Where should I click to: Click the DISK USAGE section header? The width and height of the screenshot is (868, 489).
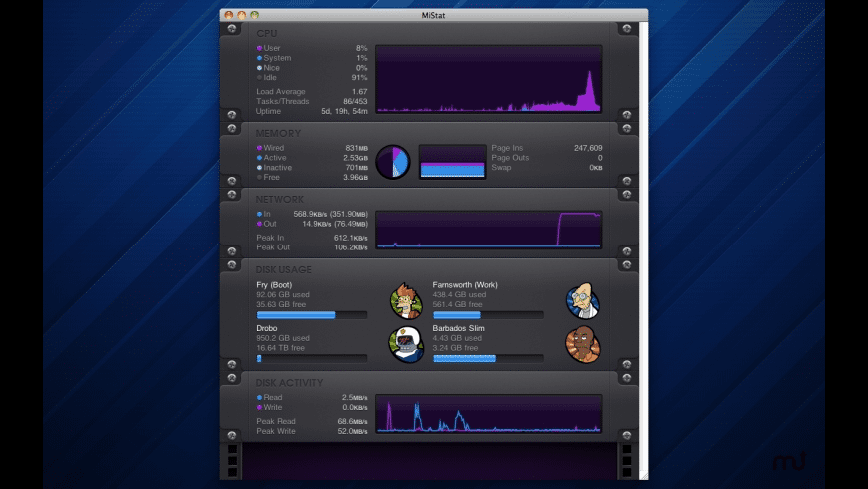point(284,269)
